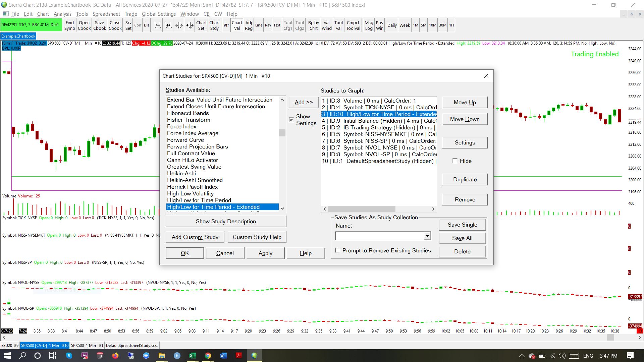644x362 pixels.
Task: Open the action center notifications icon
Action: coord(630,356)
